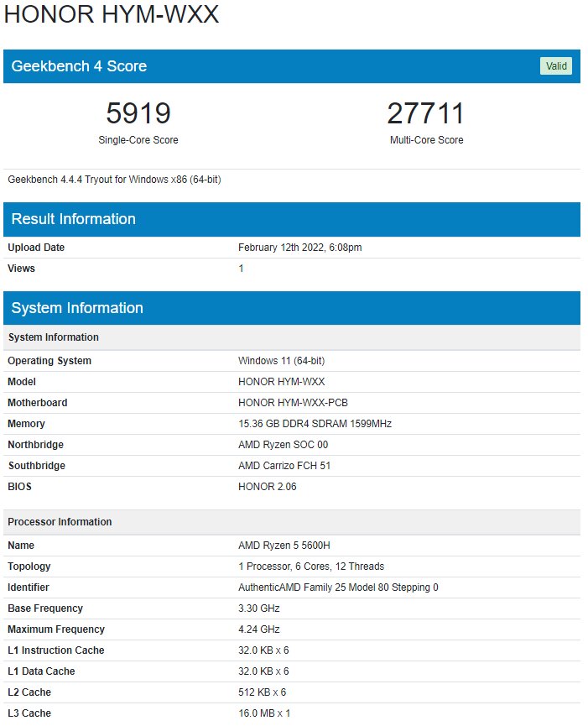Image resolution: width=588 pixels, height=726 pixels.
Task: Click the Memory row label
Action: 26,424
